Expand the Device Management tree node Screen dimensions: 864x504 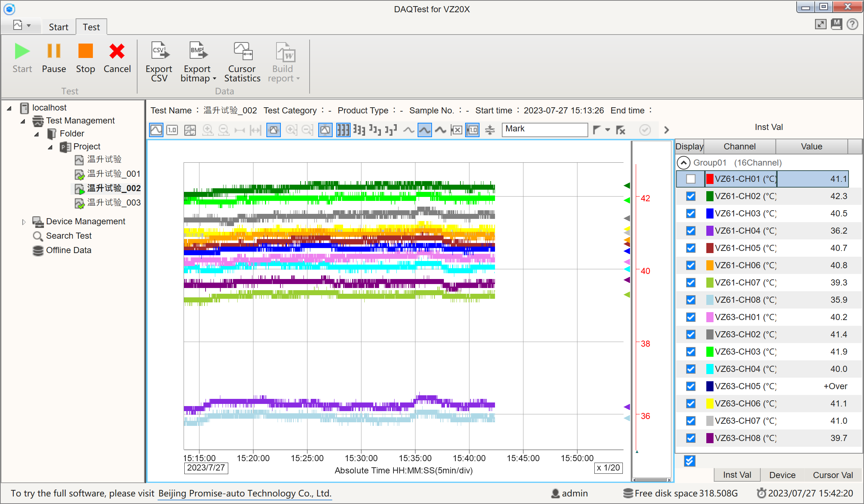(x=24, y=222)
